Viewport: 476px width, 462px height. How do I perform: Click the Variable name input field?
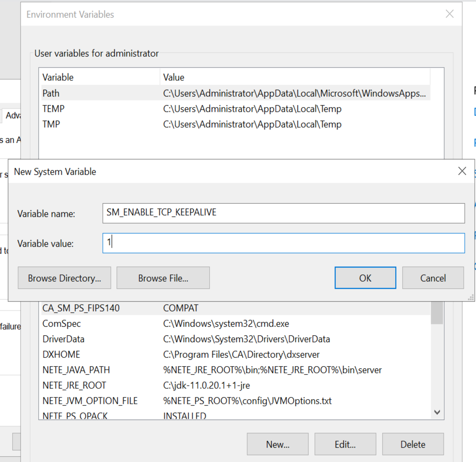283,213
